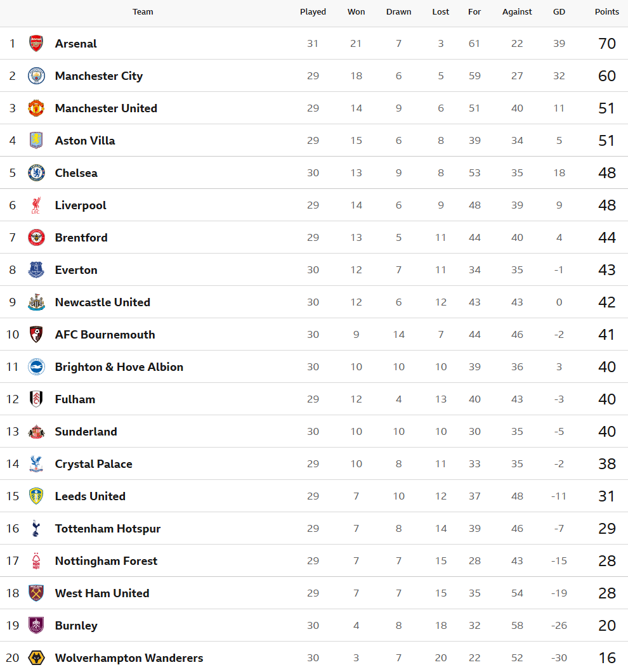Click the Manchester City badge icon
Viewport: 628px width, 672px height.
pyautogui.click(x=36, y=76)
